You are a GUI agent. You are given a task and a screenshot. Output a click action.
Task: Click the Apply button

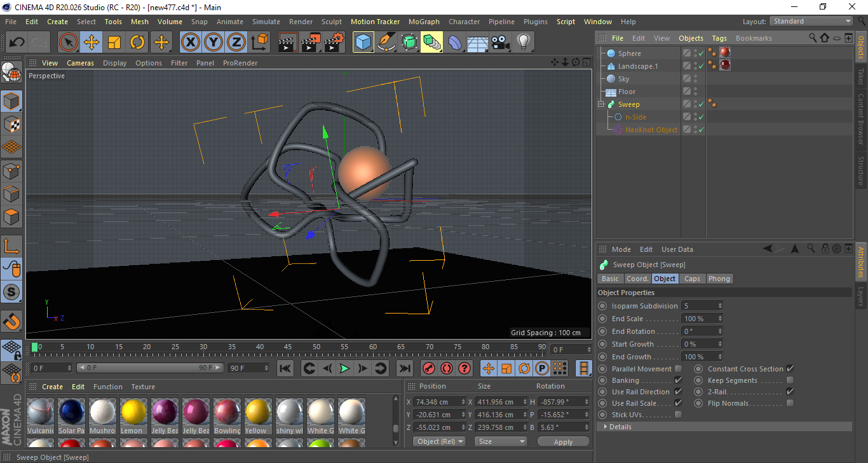point(563,441)
